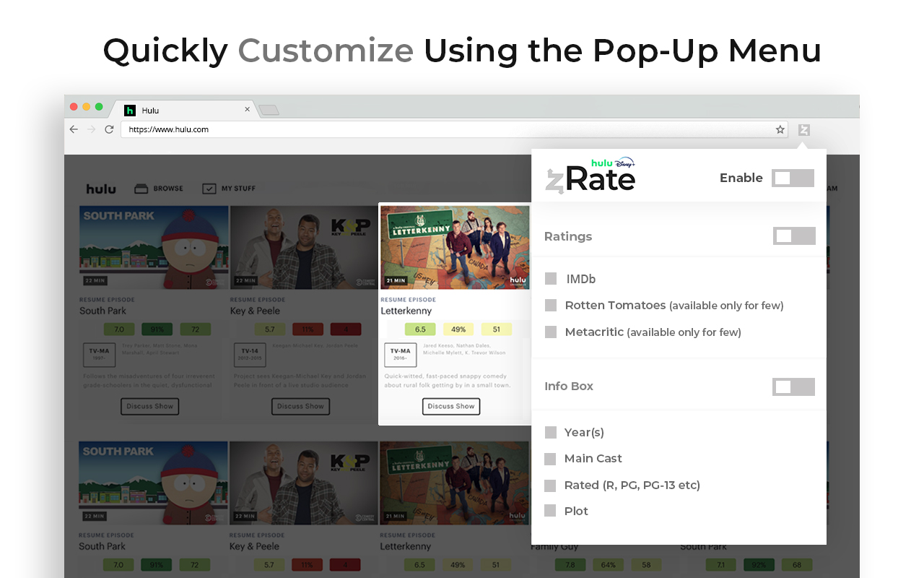
Task: Click Discuss Show under South Park
Action: click(x=150, y=406)
